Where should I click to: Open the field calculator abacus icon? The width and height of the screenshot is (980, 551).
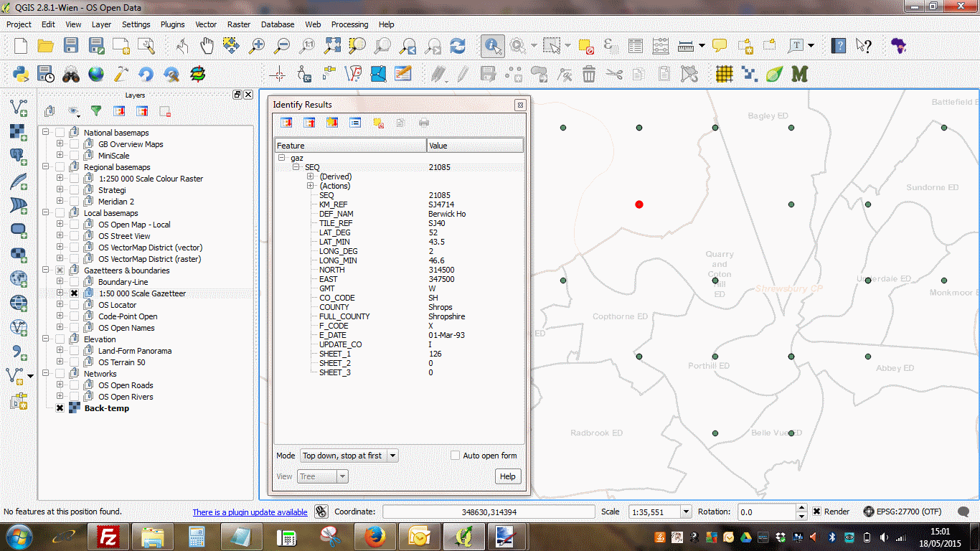coord(661,46)
